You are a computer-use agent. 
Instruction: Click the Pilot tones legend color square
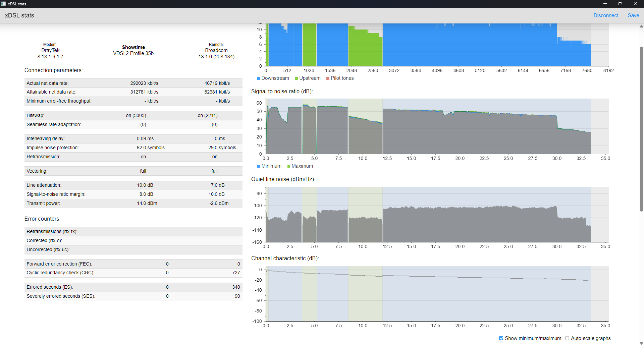tap(328, 78)
